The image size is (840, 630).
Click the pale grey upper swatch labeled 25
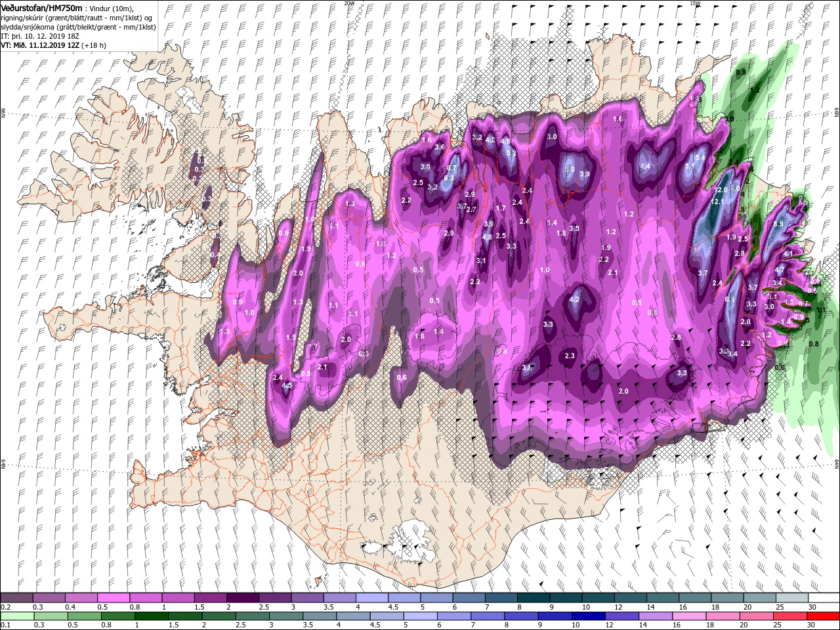791,598
